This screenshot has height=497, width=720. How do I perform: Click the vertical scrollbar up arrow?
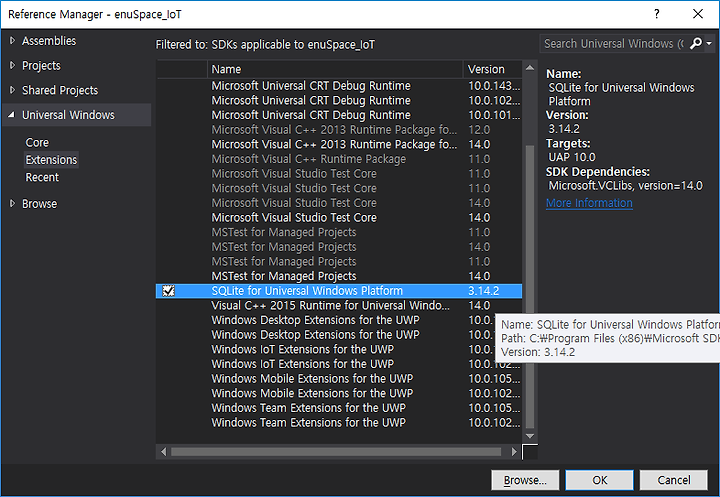coord(530,68)
